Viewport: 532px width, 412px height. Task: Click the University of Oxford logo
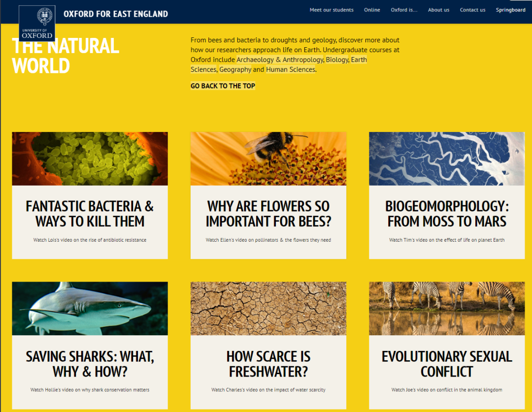pyautogui.click(x=36, y=23)
